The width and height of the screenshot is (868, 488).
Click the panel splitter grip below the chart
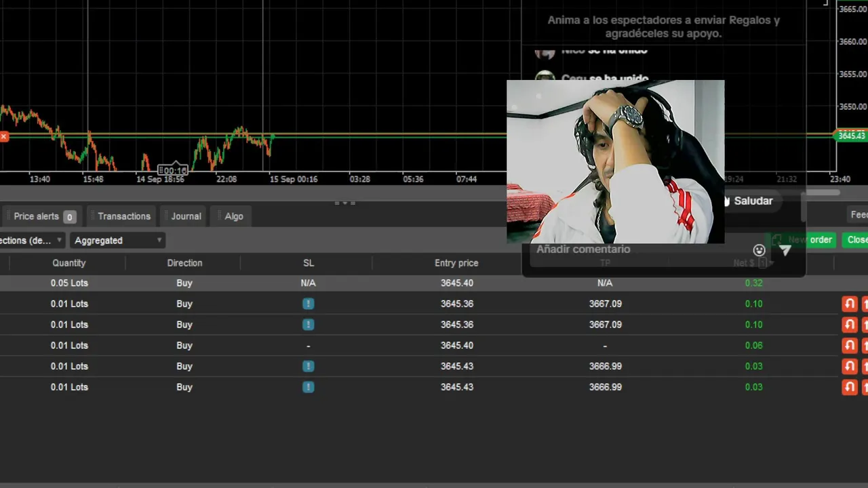(x=344, y=202)
